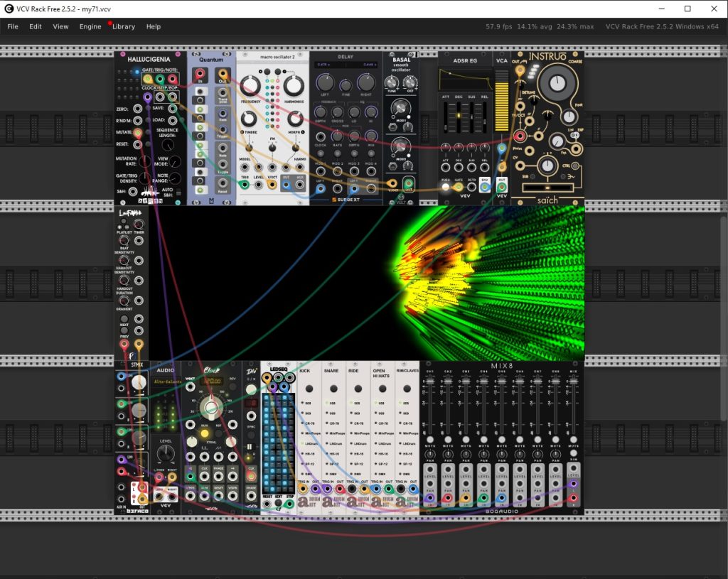Image resolution: width=728 pixels, height=579 pixels.
Task: Click ADSR EG DEC slider
Action: (459, 117)
